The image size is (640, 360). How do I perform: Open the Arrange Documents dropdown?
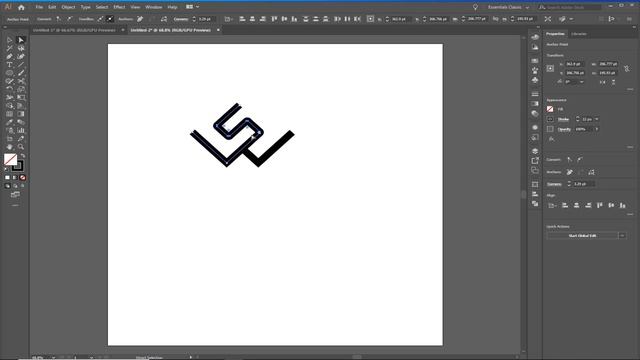[193, 7]
